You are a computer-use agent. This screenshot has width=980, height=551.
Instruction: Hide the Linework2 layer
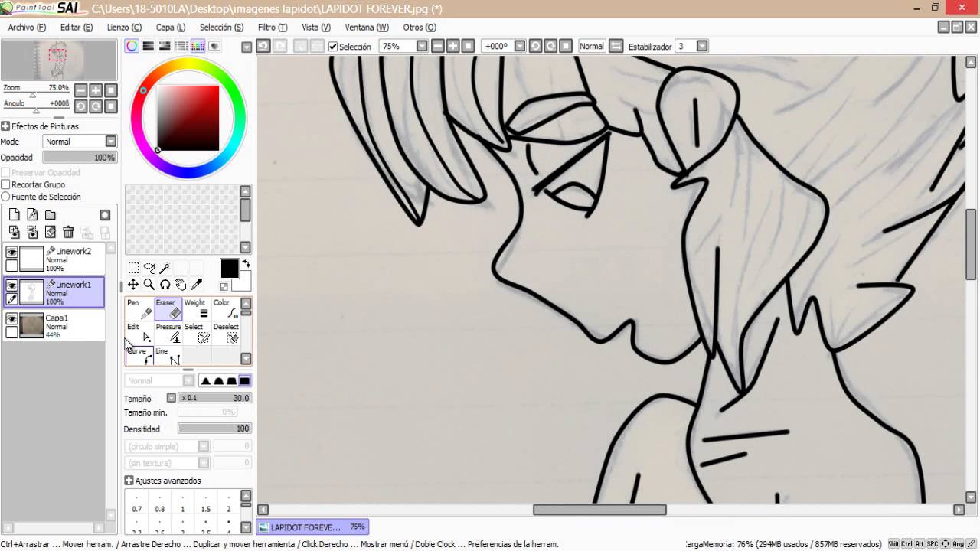pos(11,252)
